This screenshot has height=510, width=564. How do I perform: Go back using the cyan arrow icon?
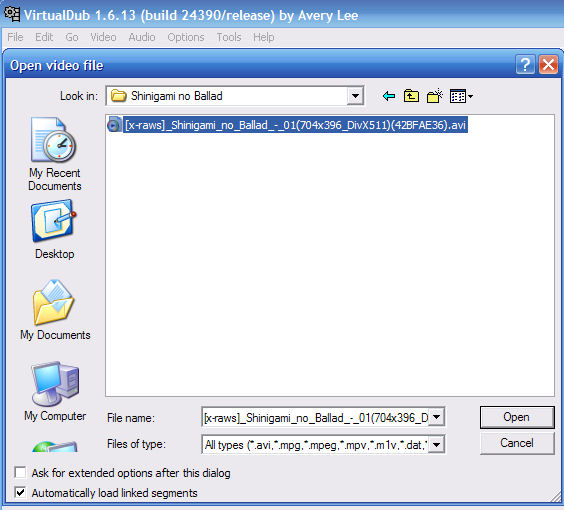point(389,96)
